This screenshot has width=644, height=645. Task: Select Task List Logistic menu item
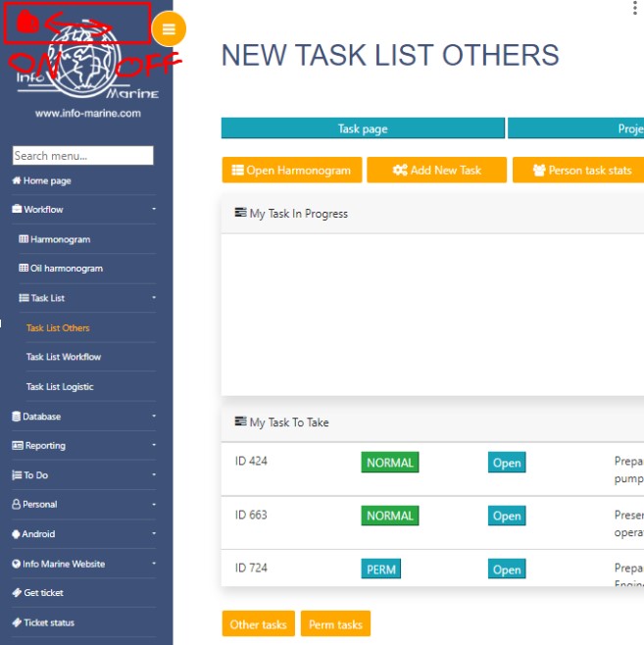pos(60,386)
